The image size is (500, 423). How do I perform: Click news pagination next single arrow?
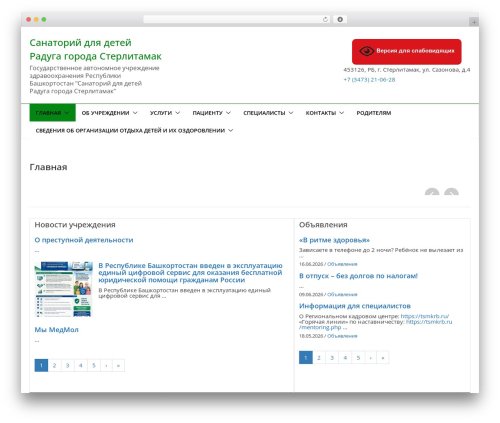point(106,365)
